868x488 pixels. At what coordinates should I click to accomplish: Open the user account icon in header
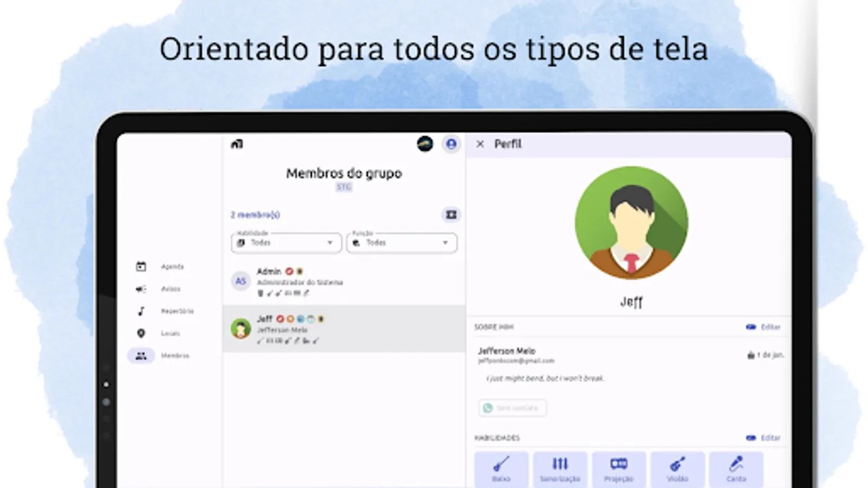pyautogui.click(x=451, y=144)
